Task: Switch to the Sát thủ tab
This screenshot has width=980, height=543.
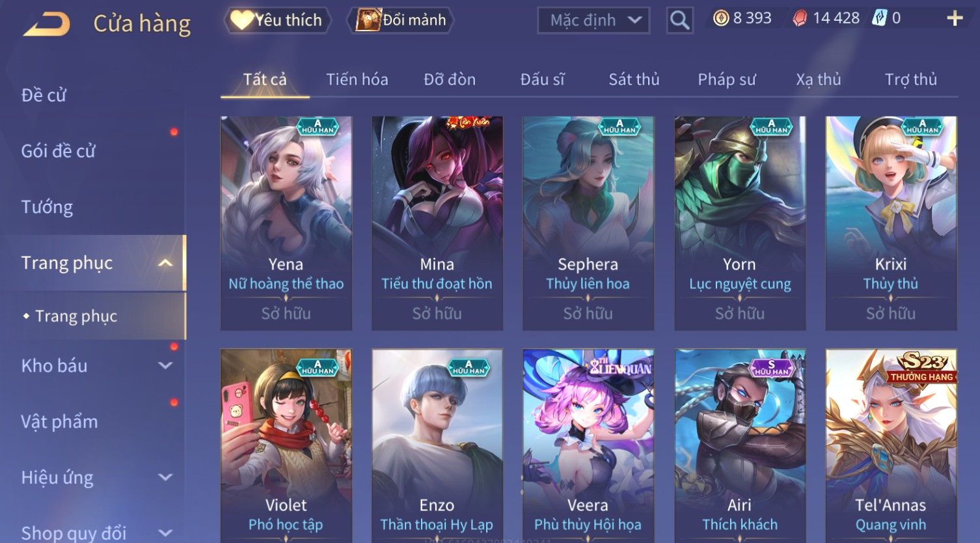Action: tap(634, 79)
